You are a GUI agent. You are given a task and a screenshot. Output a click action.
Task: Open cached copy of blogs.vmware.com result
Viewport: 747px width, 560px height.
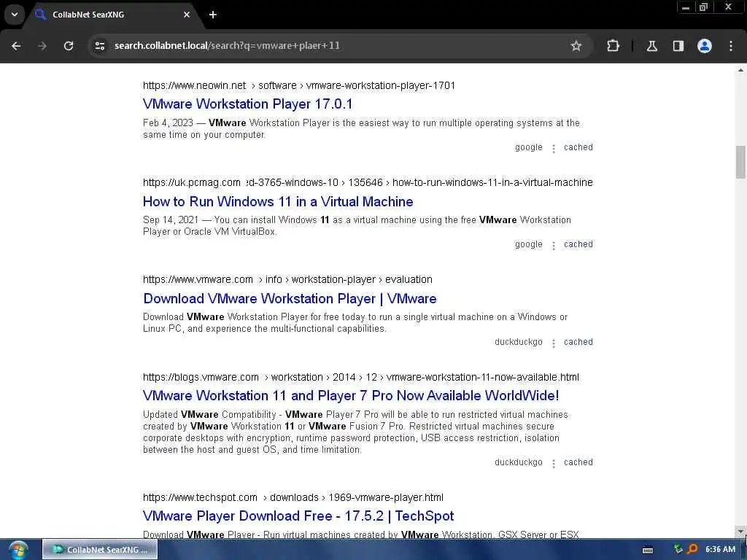point(578,462)
